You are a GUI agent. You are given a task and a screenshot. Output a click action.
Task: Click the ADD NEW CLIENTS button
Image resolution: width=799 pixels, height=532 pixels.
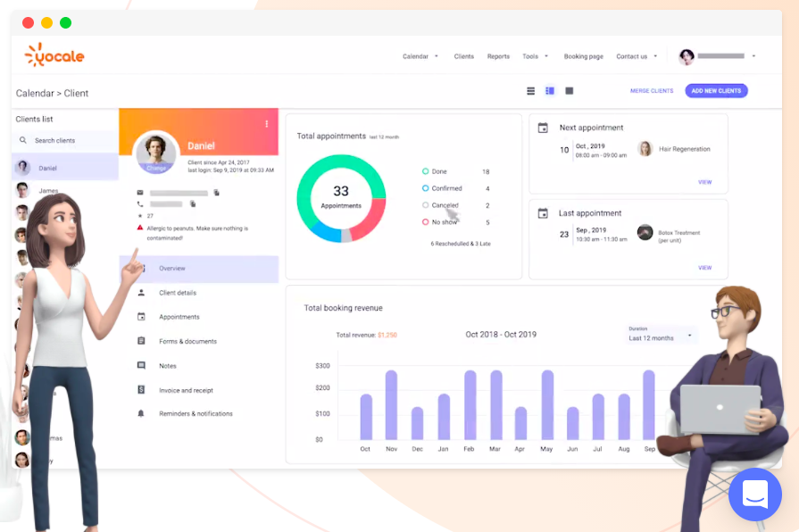click(716, 91)
